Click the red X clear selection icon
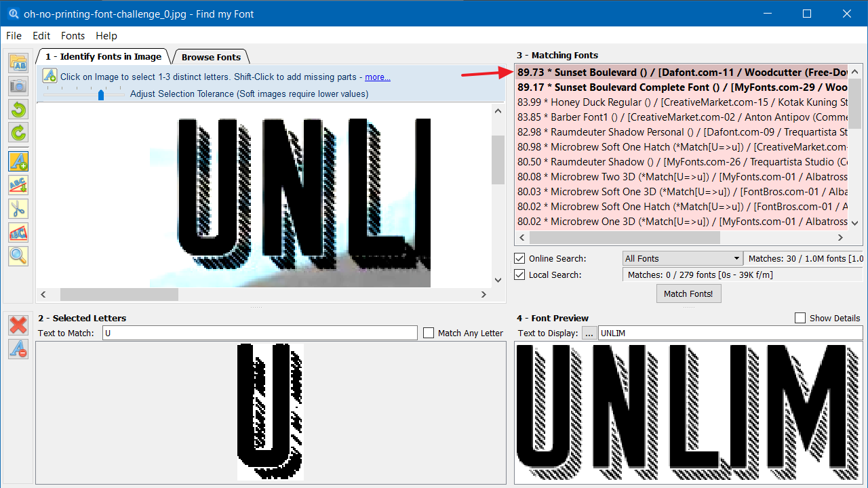Screen dimensions: 868x488 point(18,325)
